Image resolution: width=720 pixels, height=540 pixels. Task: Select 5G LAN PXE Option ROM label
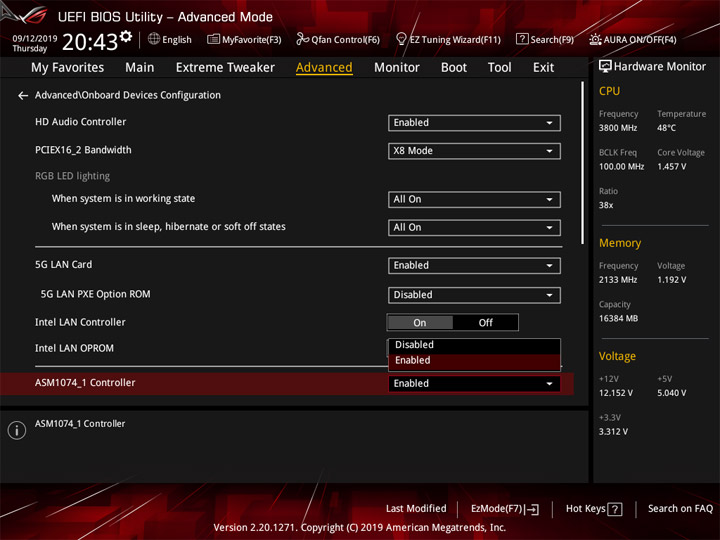point(95,294)
